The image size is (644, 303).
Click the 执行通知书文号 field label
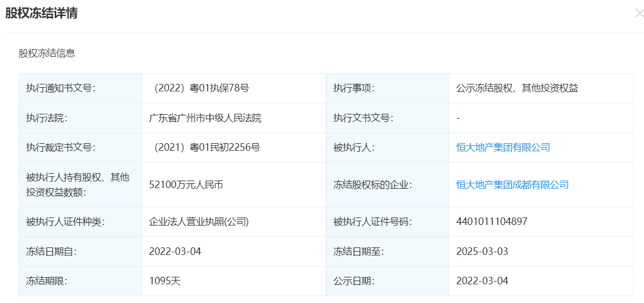(60, 88)
